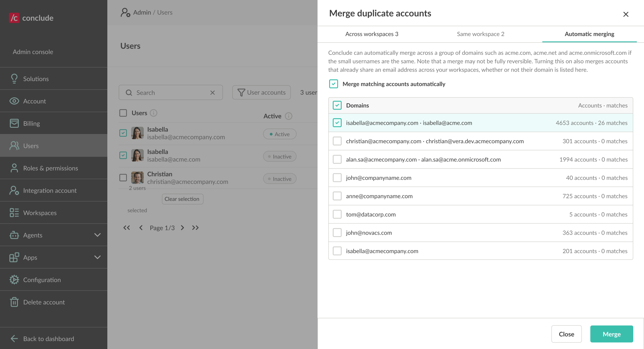Check the alan.sa@acme.onmicrosoft.com domain row

tap(337, 159)
